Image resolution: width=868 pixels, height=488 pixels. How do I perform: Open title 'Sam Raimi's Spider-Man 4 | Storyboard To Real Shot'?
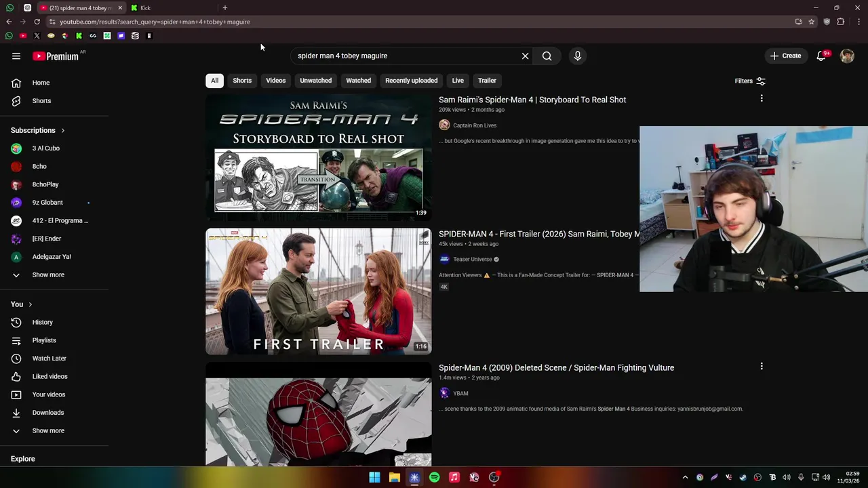tap(532, 100)
